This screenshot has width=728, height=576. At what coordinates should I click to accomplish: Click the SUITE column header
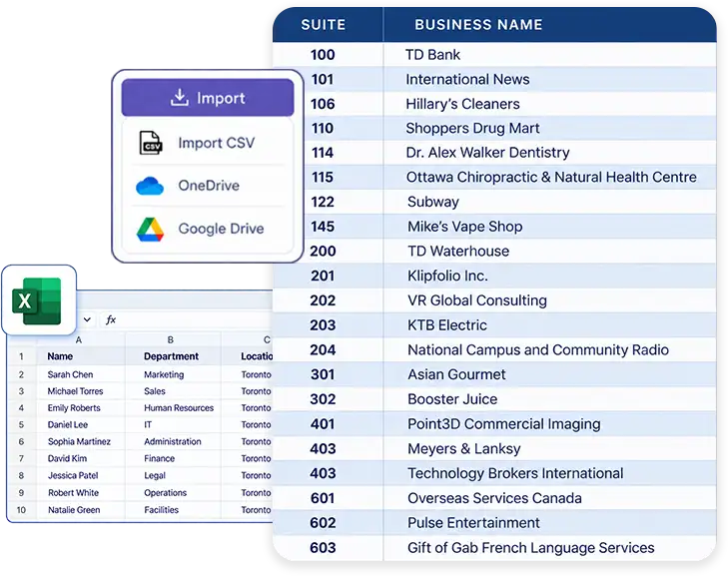[x=324, y=25]
